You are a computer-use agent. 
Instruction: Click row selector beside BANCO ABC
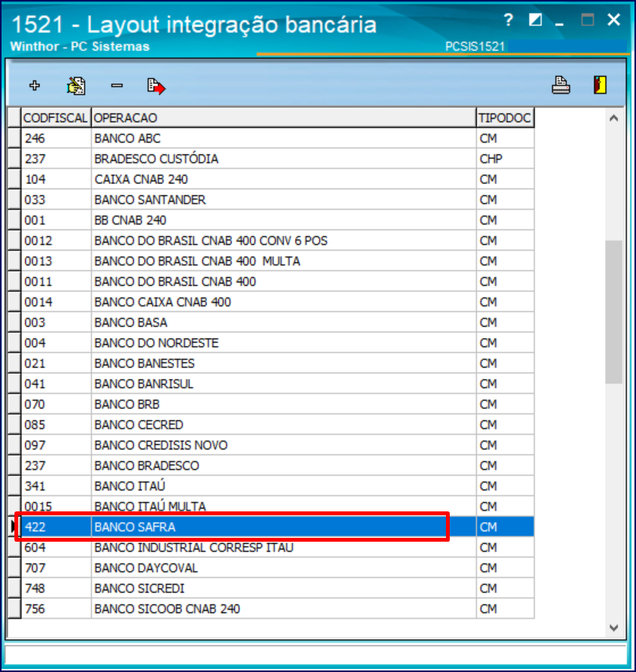click(14, 139)
